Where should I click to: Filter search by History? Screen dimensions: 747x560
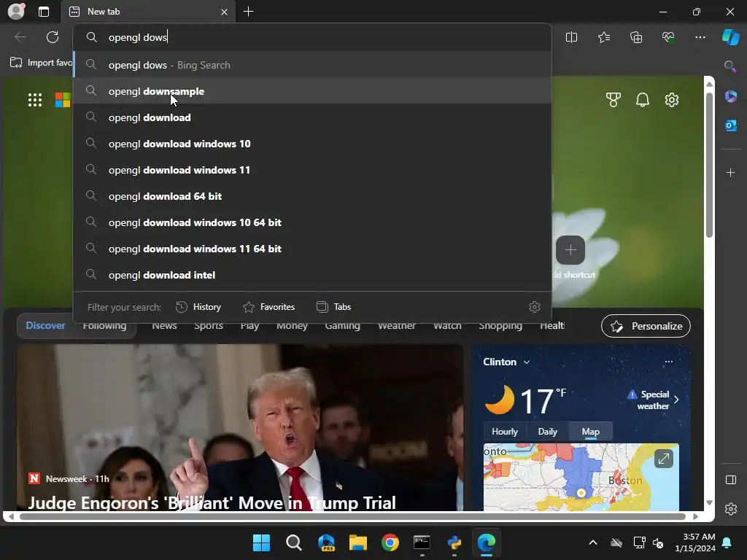click(x=198, y=307)
